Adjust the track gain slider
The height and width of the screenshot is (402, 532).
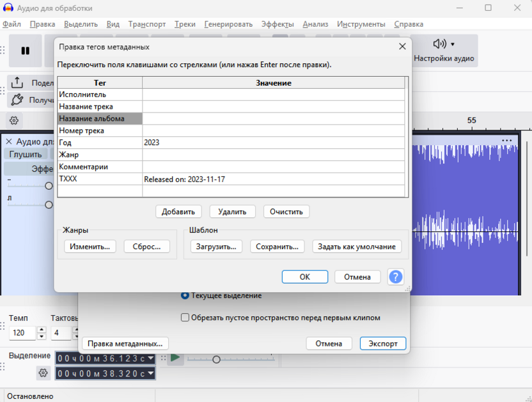(x=47, y=186)
